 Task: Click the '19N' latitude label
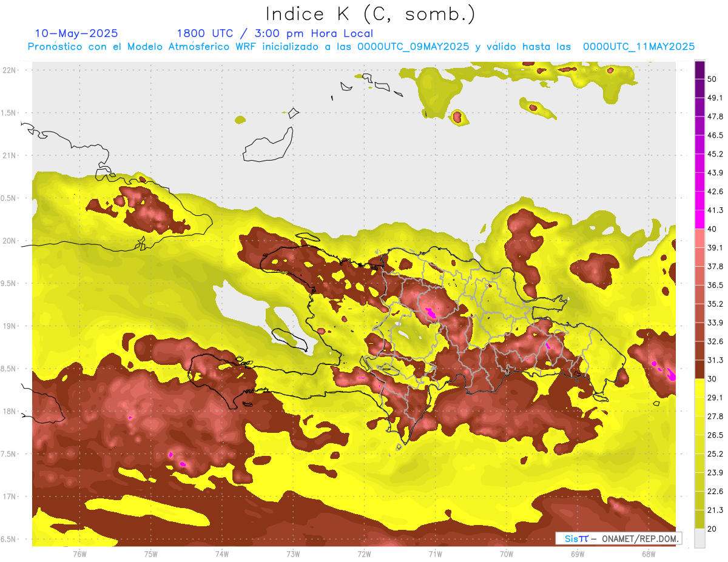point(10,326)
